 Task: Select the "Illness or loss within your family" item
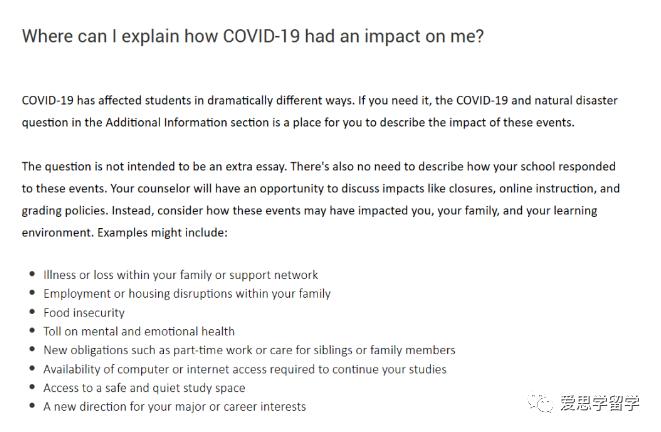180,275
